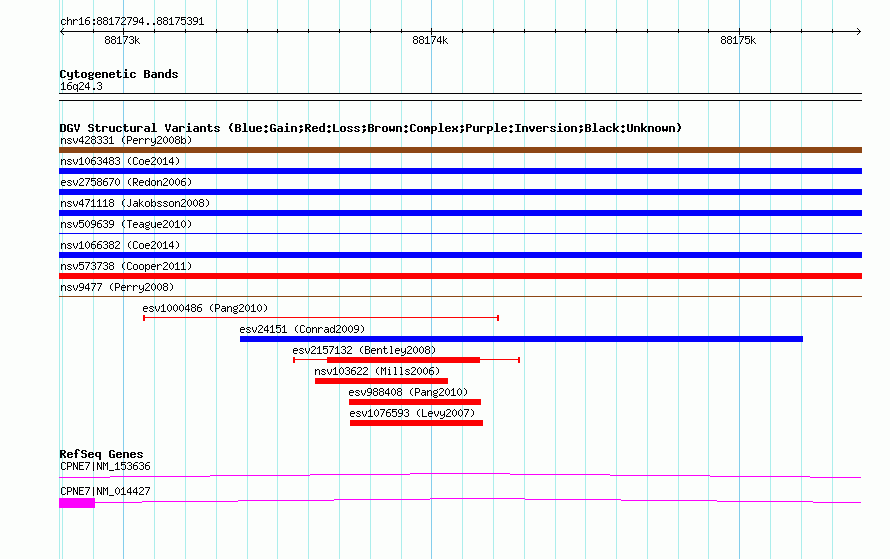Click the red loss bar under nsv573738
Image resolution: width=890 pixels, height=559 pixels.
(460, 276)
